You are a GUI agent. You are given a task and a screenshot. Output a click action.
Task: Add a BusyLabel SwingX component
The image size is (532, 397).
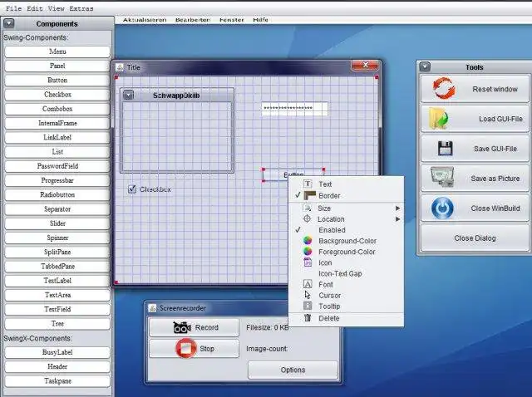tap(57, 352)
